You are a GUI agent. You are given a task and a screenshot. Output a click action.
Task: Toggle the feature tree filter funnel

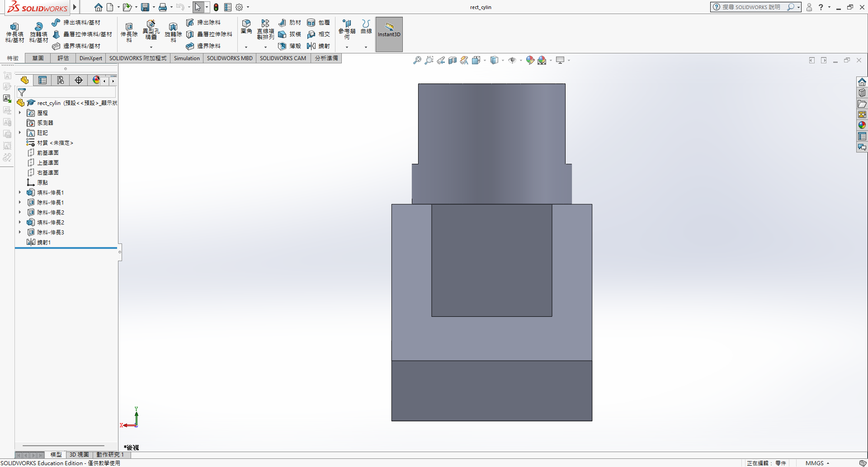22,92
